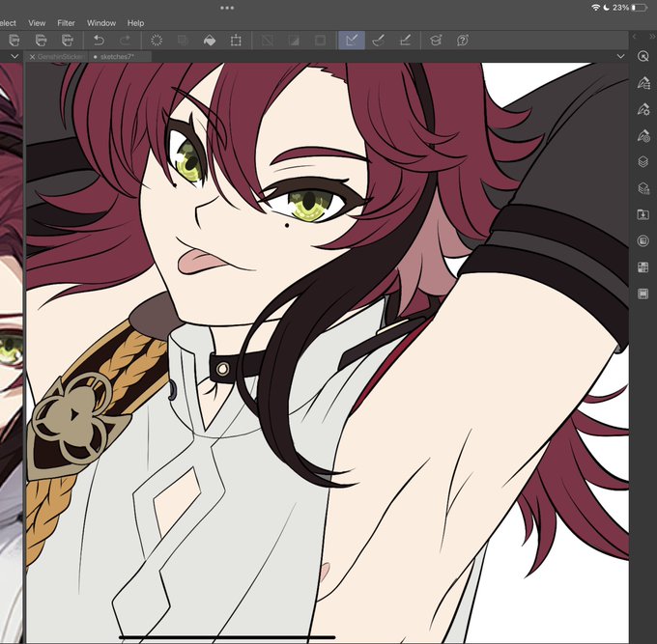Open the View menu
Image resolution: width=657 pixels, height=644 pixels.
pyautogui.click(x=37, y=23)
